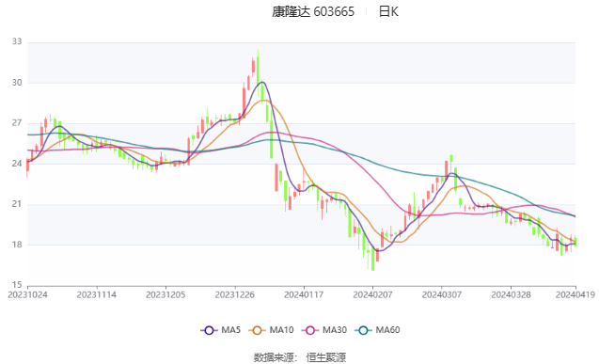This screenshot has width=599, height=364.
Task: Click y-axis value 21
Action: point(17,204)
